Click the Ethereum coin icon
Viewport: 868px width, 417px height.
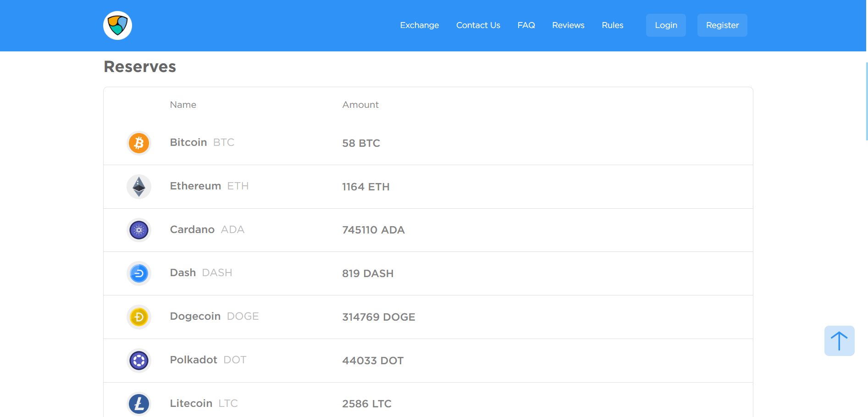coord(139,187)
